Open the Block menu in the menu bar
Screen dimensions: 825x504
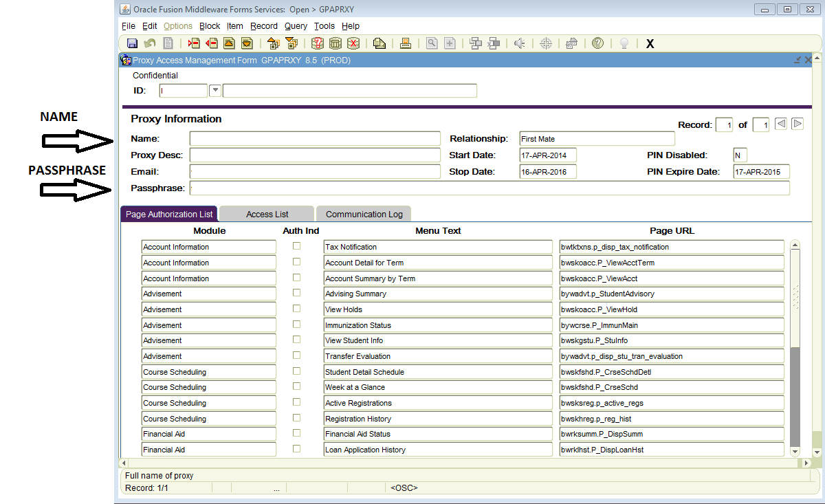(210, 26)
